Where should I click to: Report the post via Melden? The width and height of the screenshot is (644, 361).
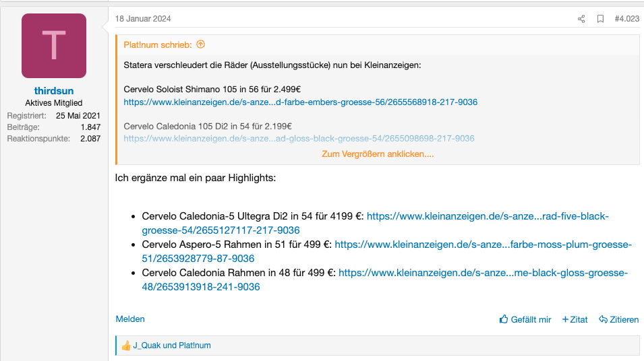click(x=130, y=319)
